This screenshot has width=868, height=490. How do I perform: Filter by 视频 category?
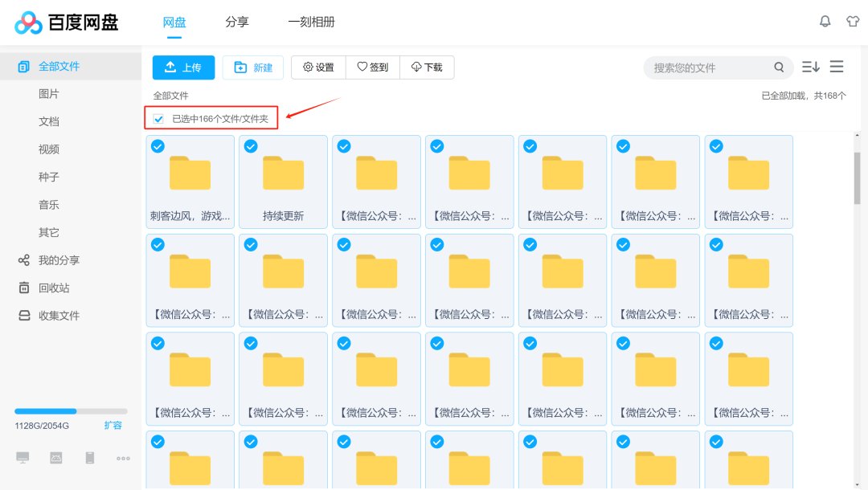pos(49,149)
